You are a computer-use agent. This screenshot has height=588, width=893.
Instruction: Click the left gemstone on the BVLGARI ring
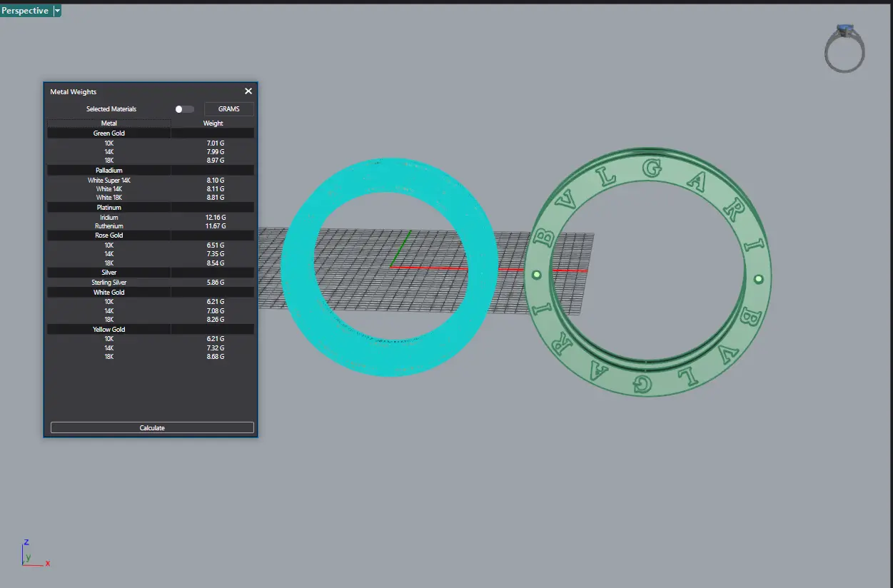coord(537,275)
